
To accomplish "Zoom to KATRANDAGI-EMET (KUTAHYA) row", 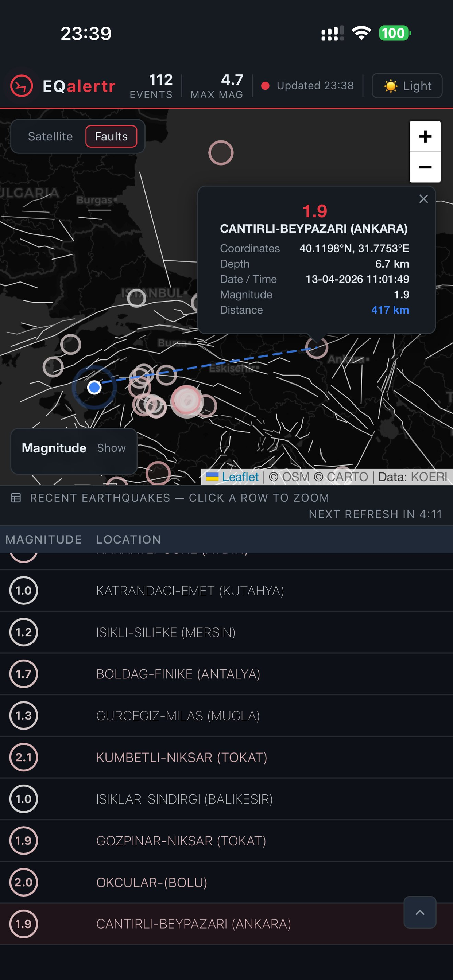I will click(226, 590).
